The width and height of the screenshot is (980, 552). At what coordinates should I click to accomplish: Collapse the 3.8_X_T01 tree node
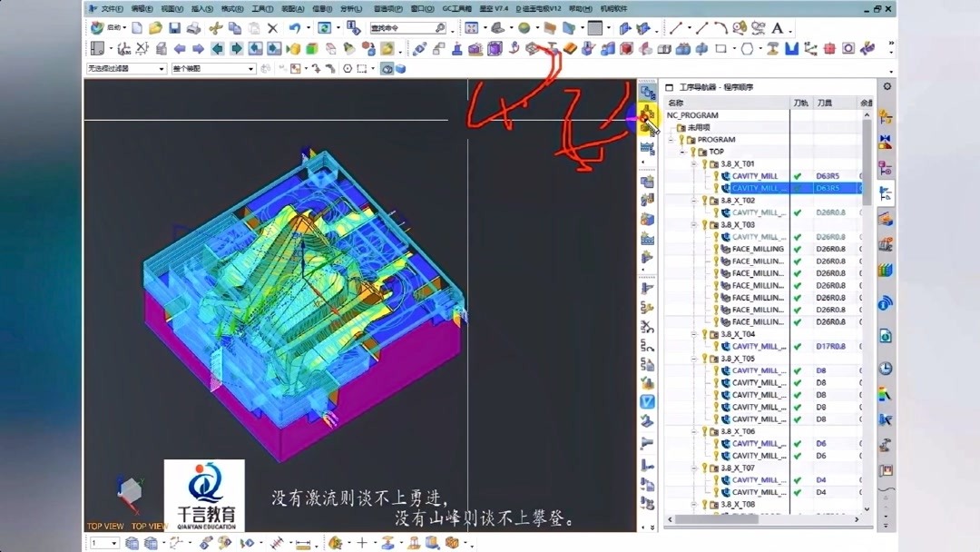pyautogui.click(x=693, y=164)
